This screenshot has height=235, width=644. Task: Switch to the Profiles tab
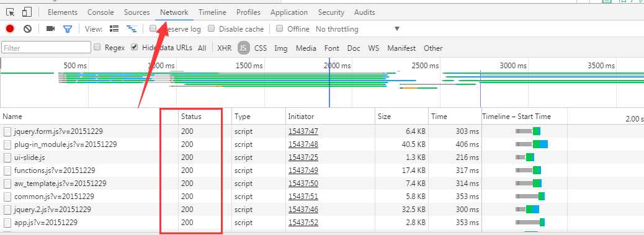coord(249,12)
